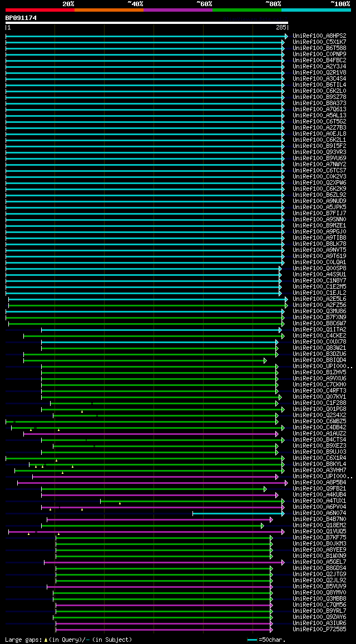Select the UniRef100_A9PGJ0 label

coord(319,232)
